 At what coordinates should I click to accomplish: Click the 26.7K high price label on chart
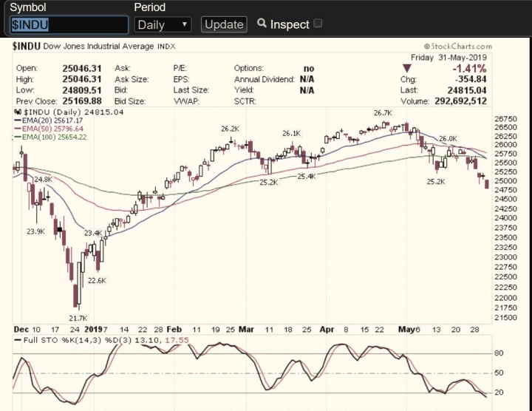click(x=383, y=112)
